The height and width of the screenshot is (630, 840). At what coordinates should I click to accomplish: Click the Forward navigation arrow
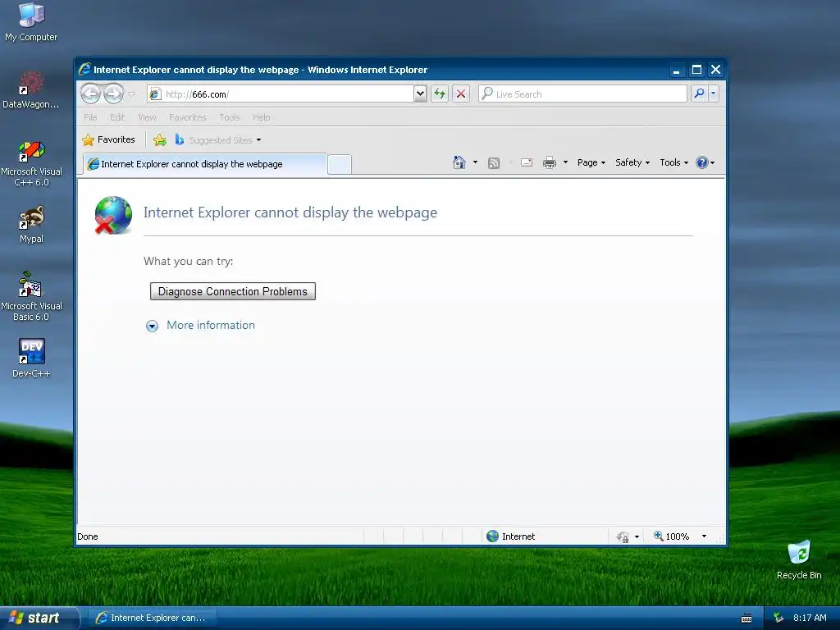[113, 94]
